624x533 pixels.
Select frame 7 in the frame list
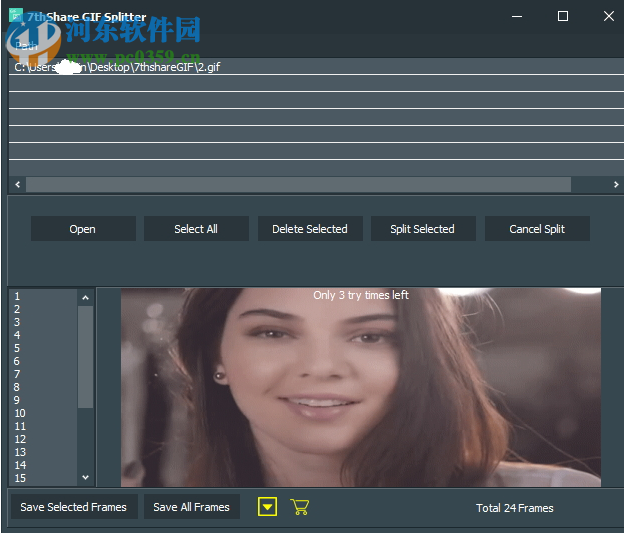(43, 374)
